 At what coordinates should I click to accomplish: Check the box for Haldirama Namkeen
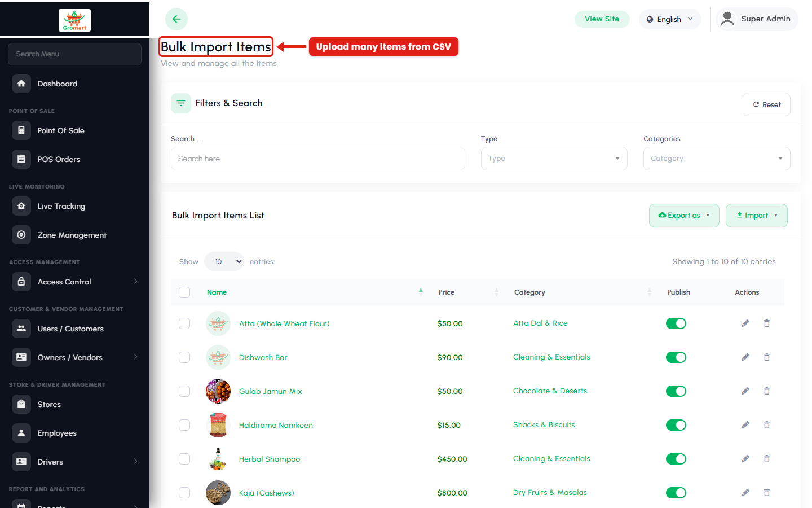click(184, 425)
